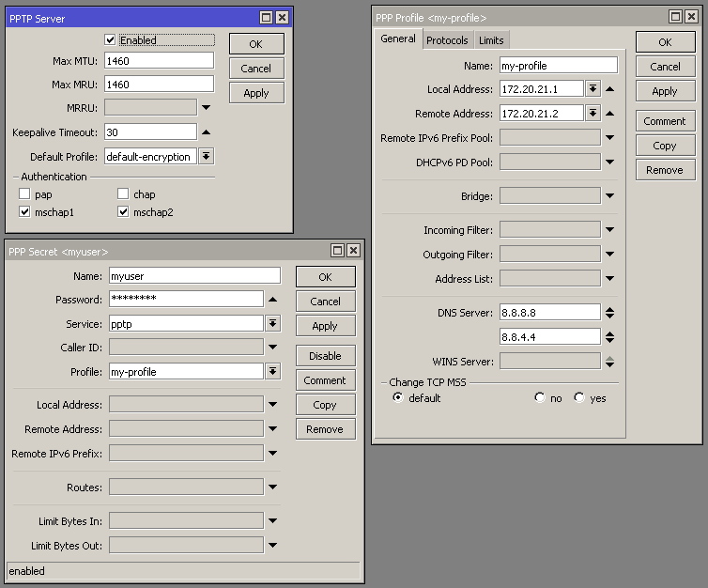The width and height of the screenshot is (708, 588).
Task: Switch to the Limits tab
Action: 491,40
